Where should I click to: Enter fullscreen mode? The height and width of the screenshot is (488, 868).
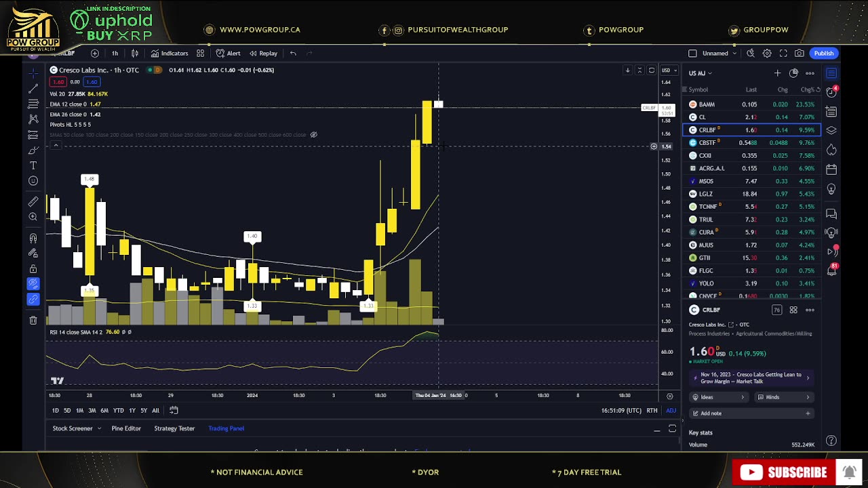(783, 53)
